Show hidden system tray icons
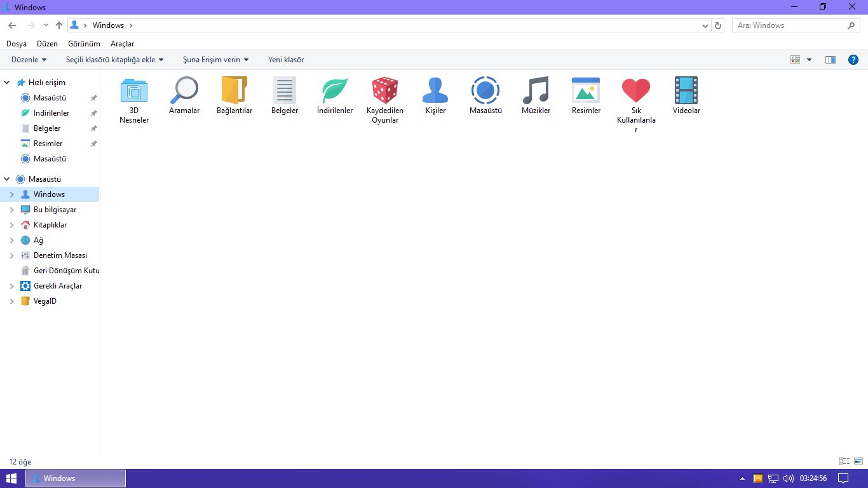This screenshot has width=868, height=488. [742, 478]
